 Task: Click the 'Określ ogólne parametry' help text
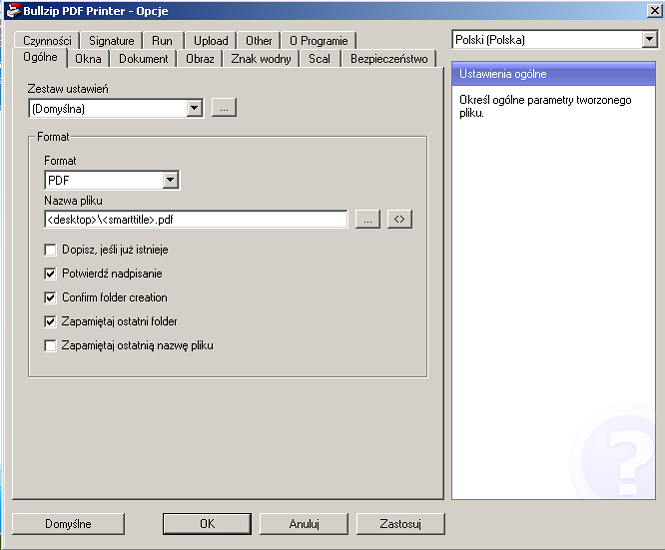(545, 106)
